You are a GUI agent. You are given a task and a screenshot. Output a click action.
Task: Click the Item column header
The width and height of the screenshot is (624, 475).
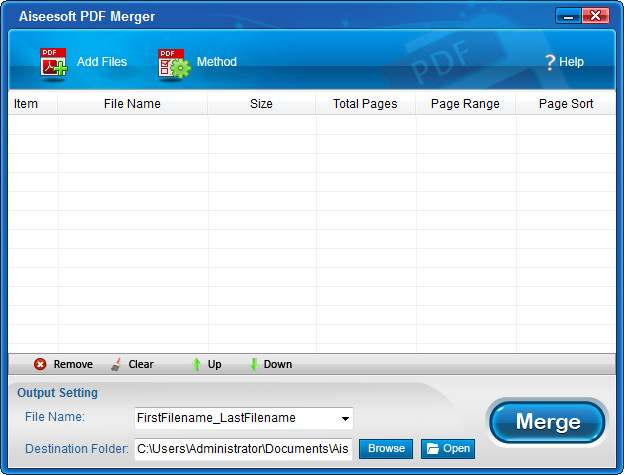tap(33, 104)
